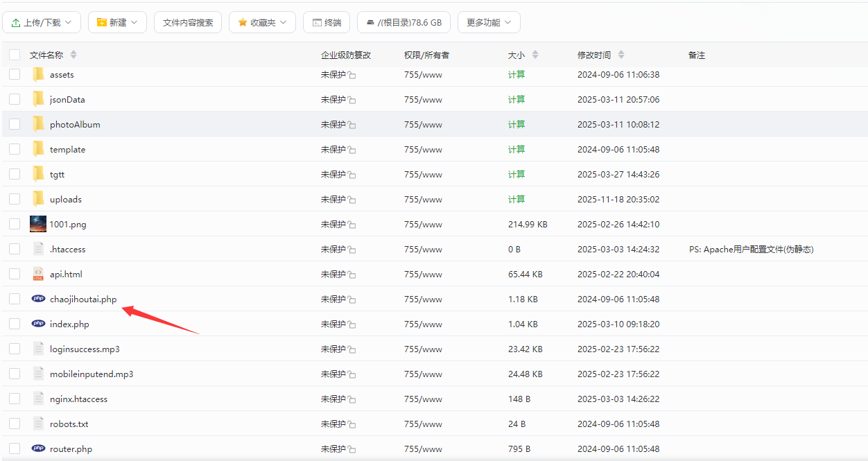868x461 pixels.
Task: Click the PHP icon beside router.php
Action: [x=39, y=449]
